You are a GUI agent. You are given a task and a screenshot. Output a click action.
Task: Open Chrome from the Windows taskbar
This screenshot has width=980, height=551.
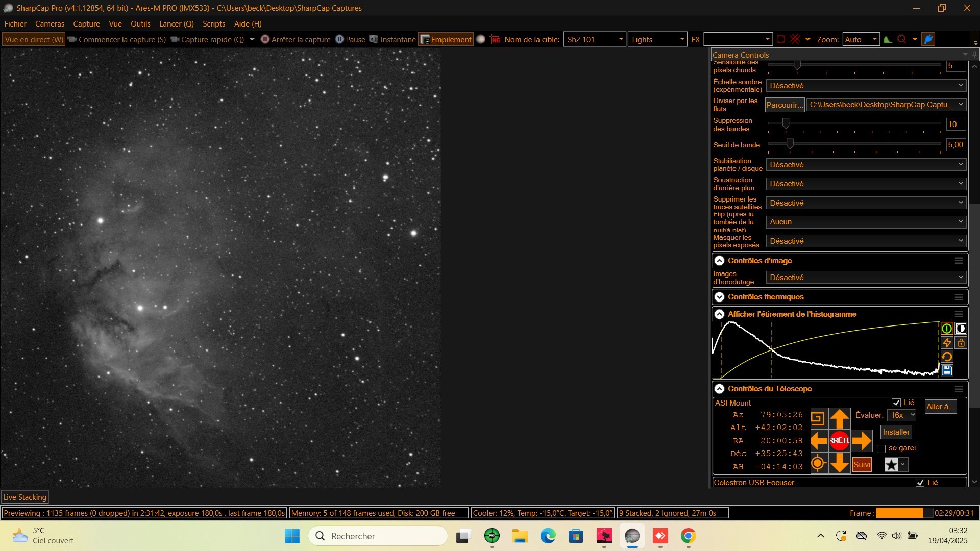(x=688, y=536)
